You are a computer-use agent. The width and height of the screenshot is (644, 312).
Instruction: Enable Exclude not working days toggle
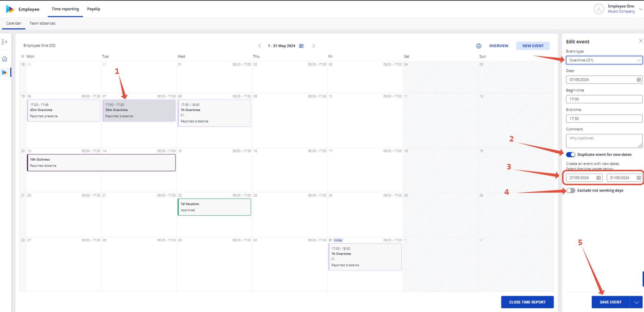[x=571, y=191]
